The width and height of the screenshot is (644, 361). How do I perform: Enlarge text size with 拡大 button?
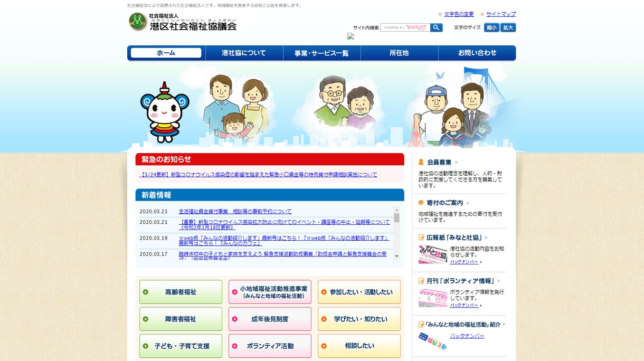(x=508, y=27)
